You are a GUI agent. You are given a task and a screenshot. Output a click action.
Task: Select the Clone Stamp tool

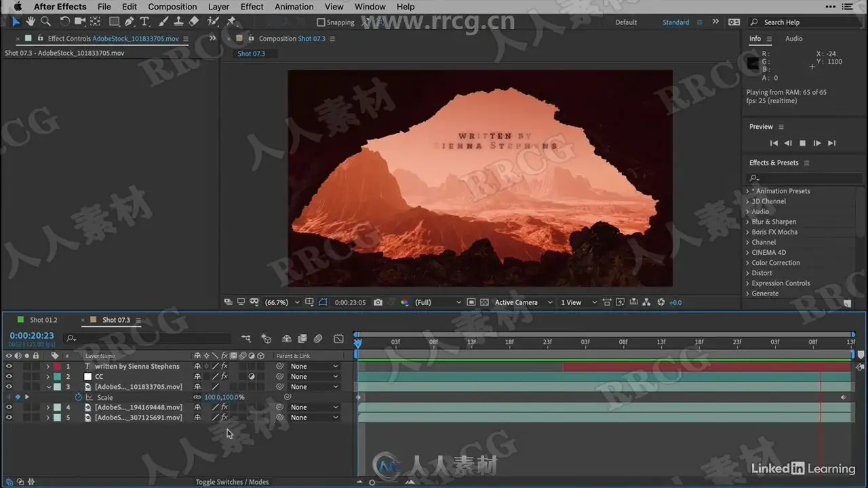(178, 22)
